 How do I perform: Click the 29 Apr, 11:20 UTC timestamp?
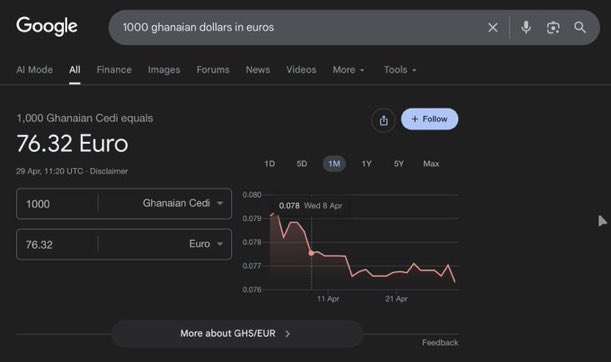pos(49,171)
